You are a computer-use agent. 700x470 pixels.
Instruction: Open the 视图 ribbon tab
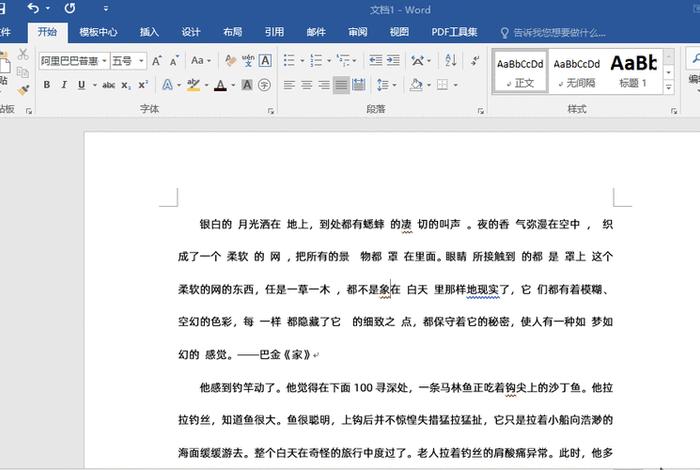pyautogui.click(x=399, y=32)
